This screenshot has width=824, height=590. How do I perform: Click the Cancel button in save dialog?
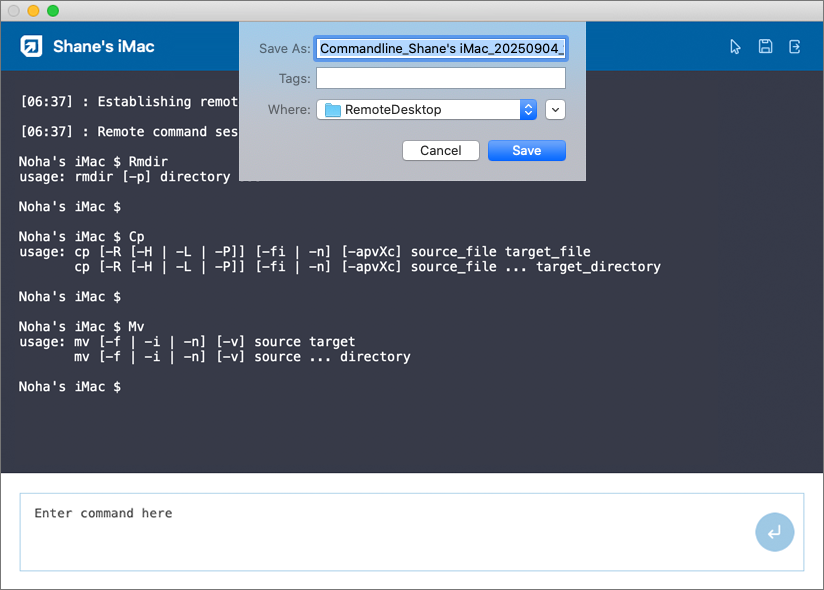[x=441, y=151]
